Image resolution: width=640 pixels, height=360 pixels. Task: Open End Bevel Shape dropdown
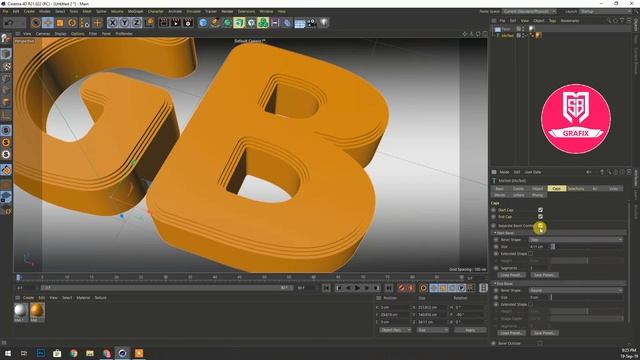coord(576,290)
